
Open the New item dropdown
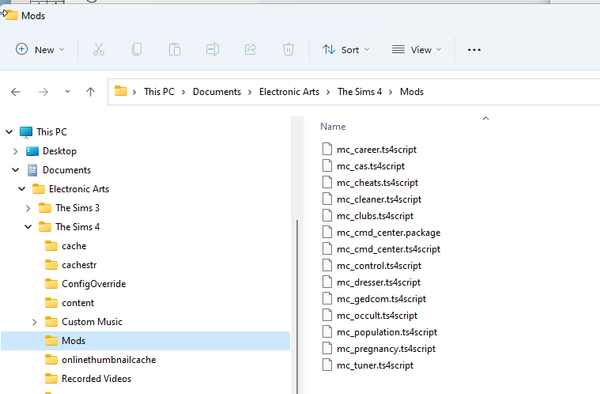pyautogui.click(x=40, y=50)
